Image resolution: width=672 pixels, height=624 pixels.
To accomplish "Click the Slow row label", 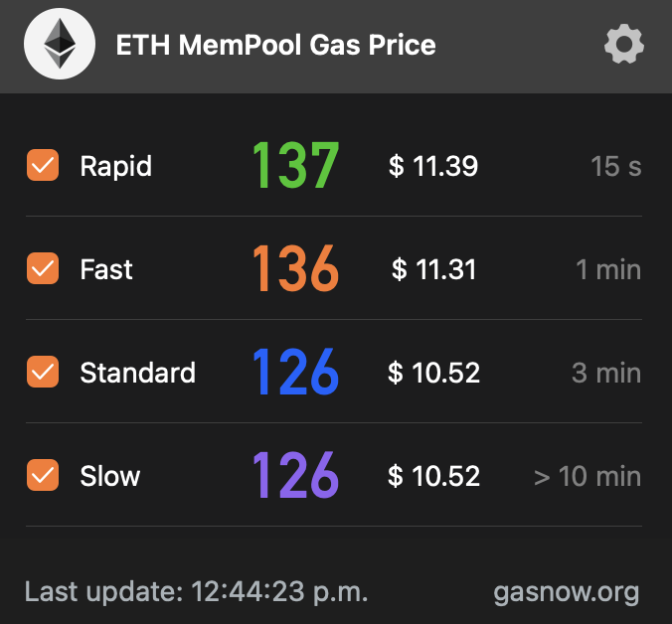I will [x=109, y=476].
